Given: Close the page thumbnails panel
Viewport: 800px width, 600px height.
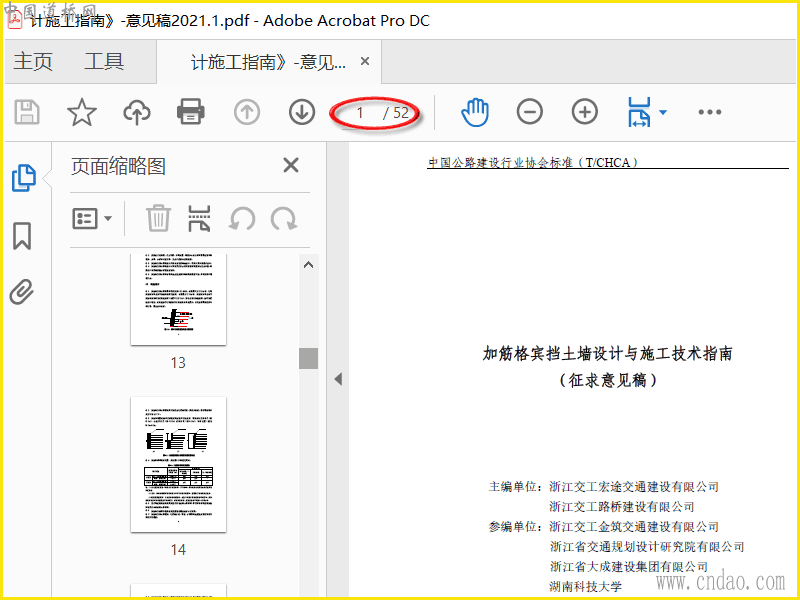Looking at the screenshot, I should pyautogui.click(x=291, y=165).
